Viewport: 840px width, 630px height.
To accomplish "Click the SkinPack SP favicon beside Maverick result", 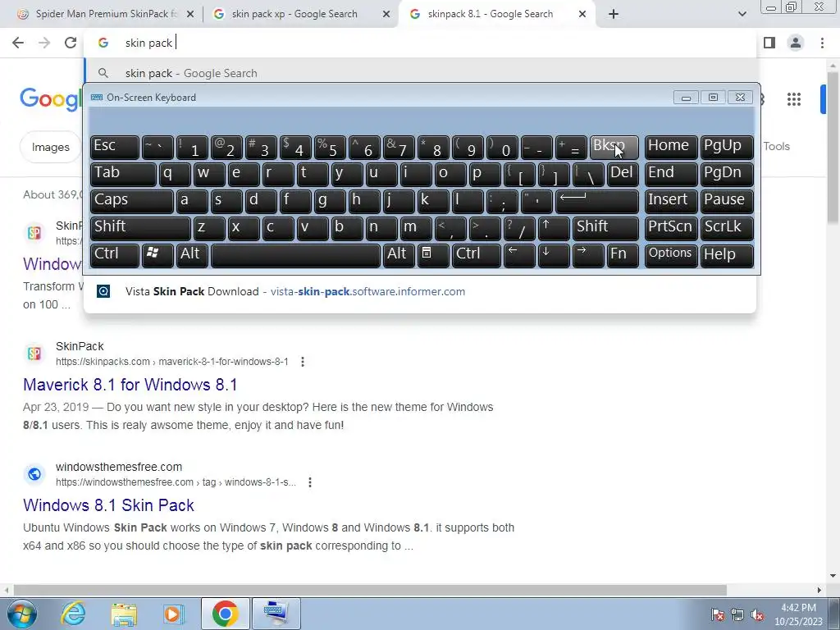I will coord(34,354).
